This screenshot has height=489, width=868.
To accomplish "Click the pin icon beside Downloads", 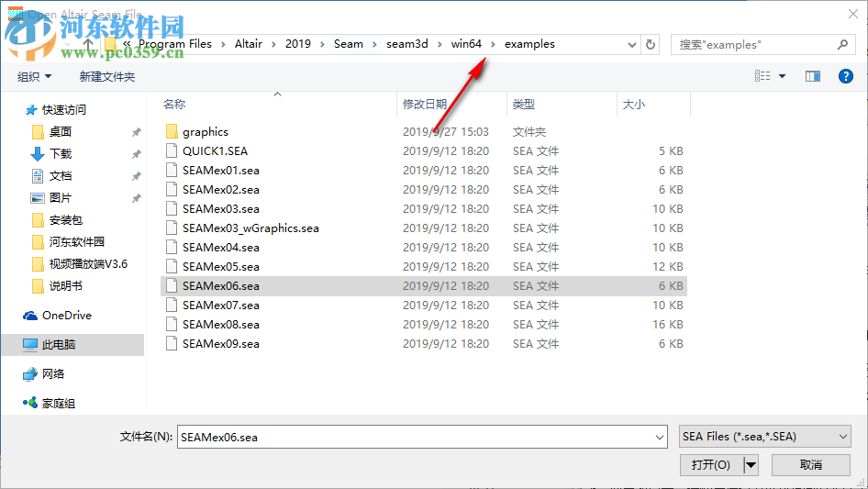I will [136, 154].
